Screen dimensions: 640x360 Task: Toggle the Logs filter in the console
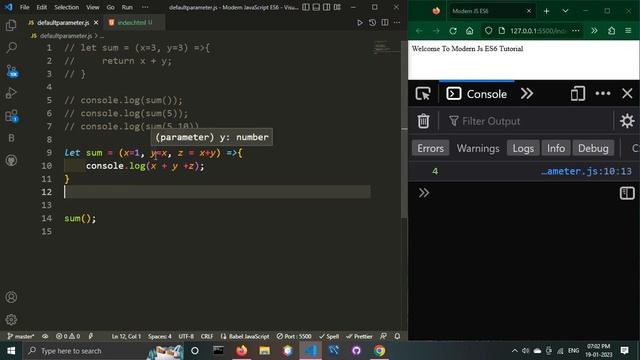tap(523, 148)
